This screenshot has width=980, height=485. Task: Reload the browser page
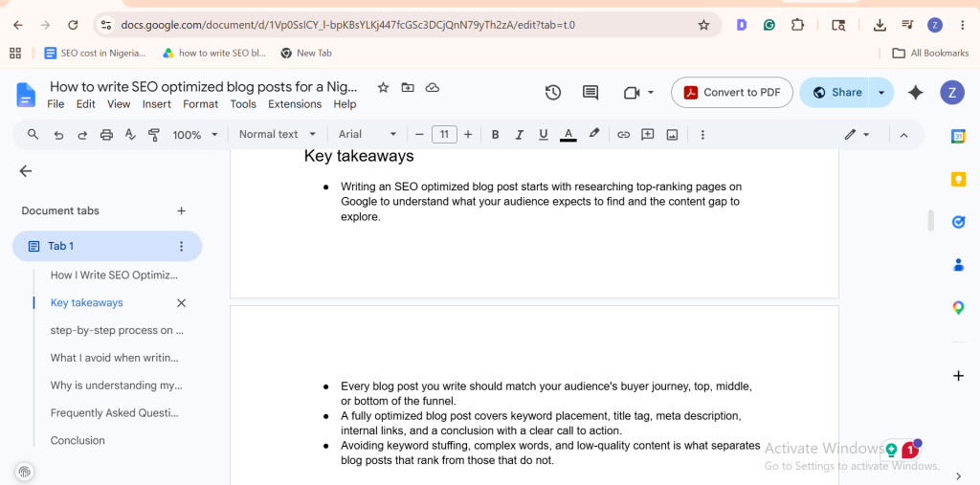[x=73, y=25]
